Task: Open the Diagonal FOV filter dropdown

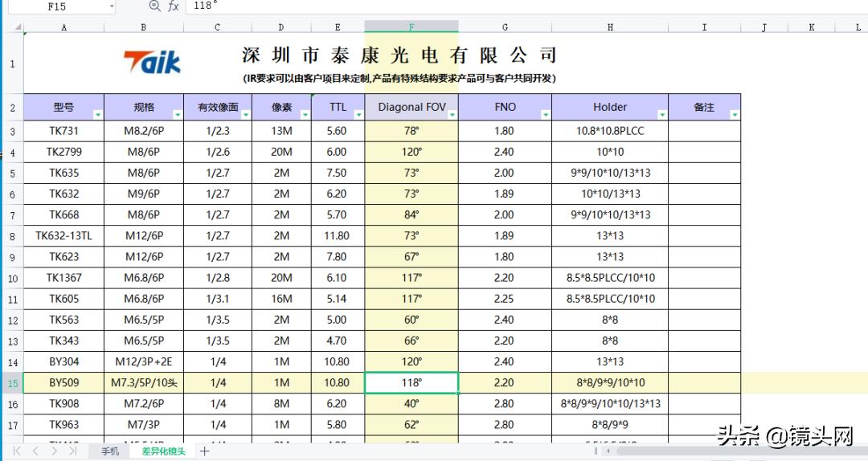Action: tap(452, 115)
